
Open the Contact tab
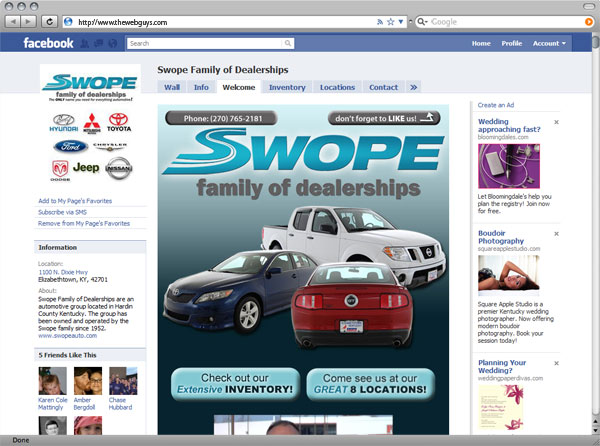pyautogui.click(x=383, y=87)
